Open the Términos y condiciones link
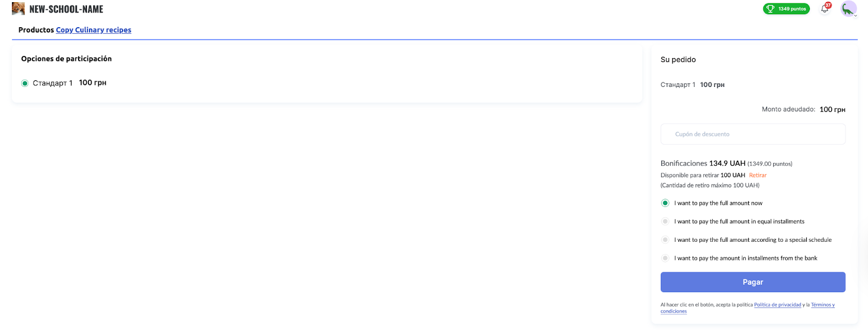868x333 pixels. [x=822, y=305]
